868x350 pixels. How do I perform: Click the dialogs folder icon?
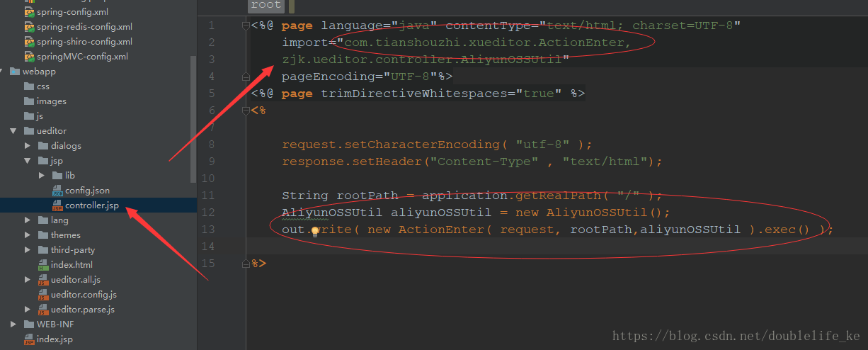[43, 146]
